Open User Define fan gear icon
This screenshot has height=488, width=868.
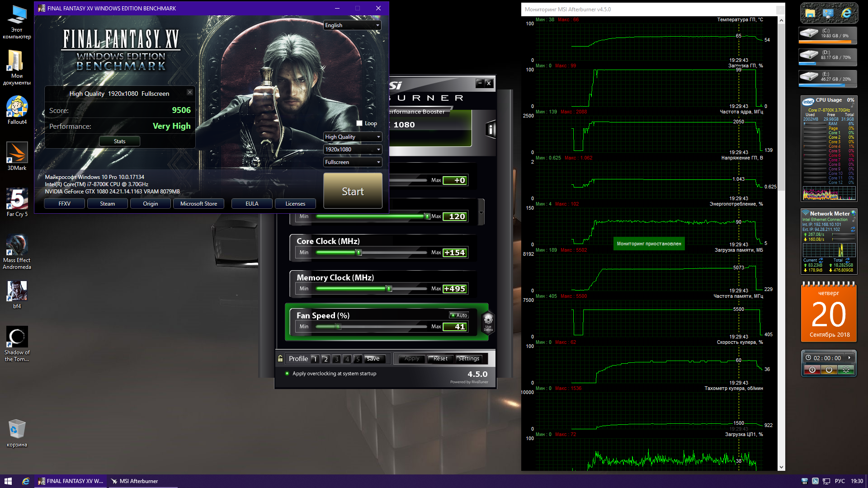488,322
